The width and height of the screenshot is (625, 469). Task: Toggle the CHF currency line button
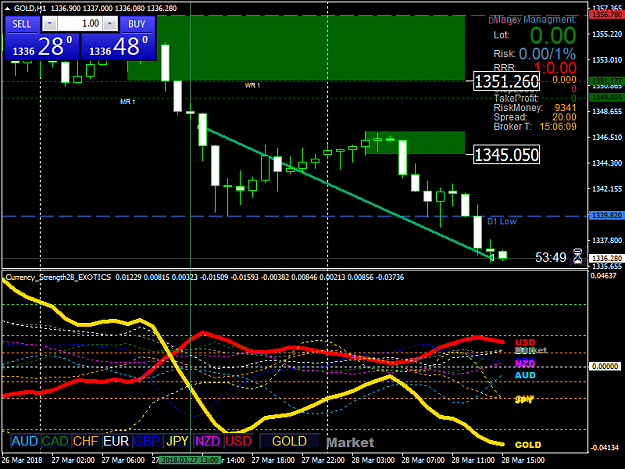86,441
